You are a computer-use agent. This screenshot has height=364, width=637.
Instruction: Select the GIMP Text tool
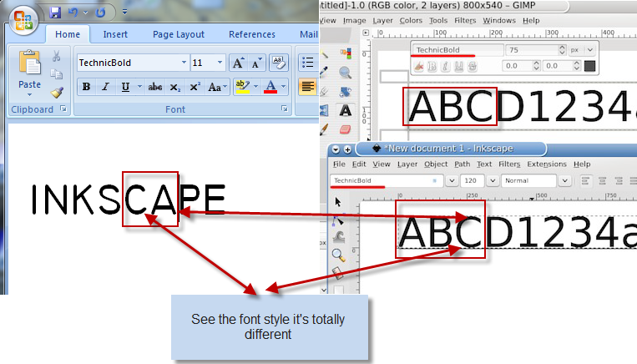coord(345,110)
